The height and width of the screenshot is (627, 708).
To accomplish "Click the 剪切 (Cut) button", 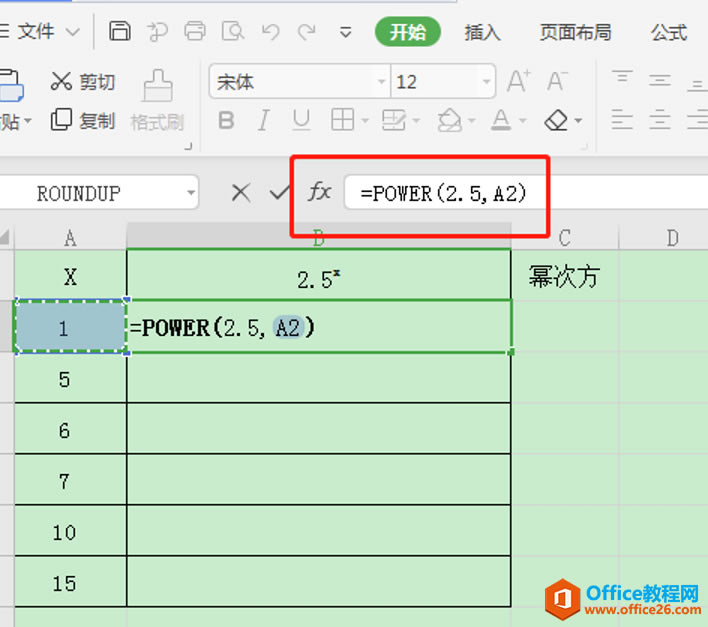I will pos(83,82).
